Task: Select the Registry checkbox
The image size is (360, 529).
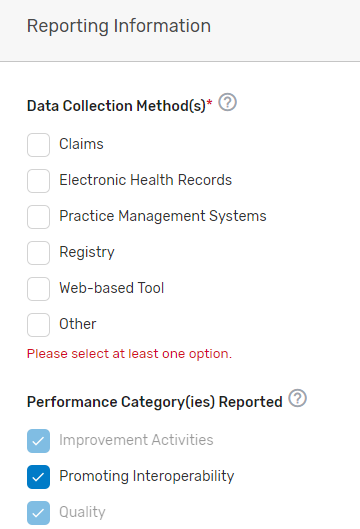Action: [38, 253]
